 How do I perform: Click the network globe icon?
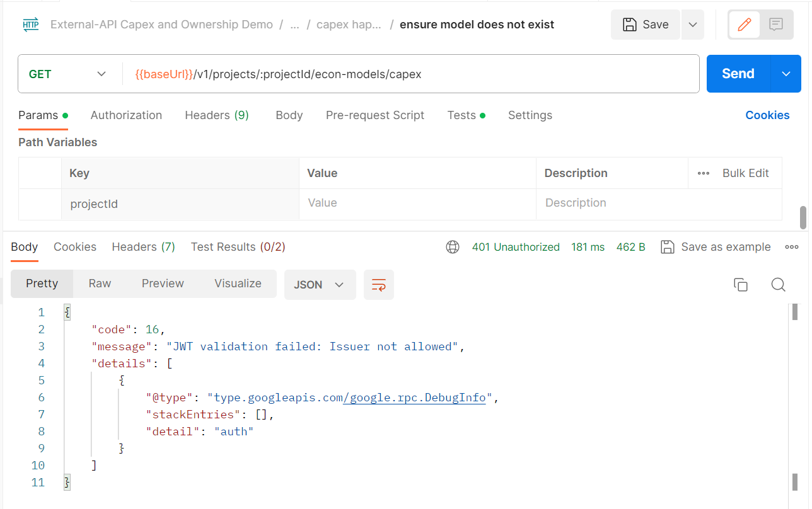[453, 247]
